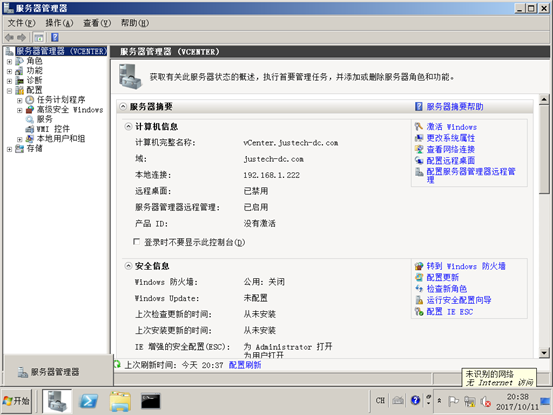Viewport: 553px width, 415px height.
Task: Click the key icon beside 激活 Windows
Action: pos(419,127)
